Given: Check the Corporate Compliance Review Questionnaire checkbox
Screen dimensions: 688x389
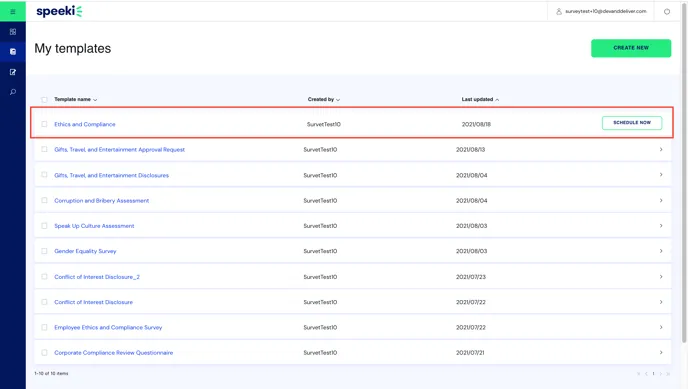Looking at the screenshot, I should (44, 353).
